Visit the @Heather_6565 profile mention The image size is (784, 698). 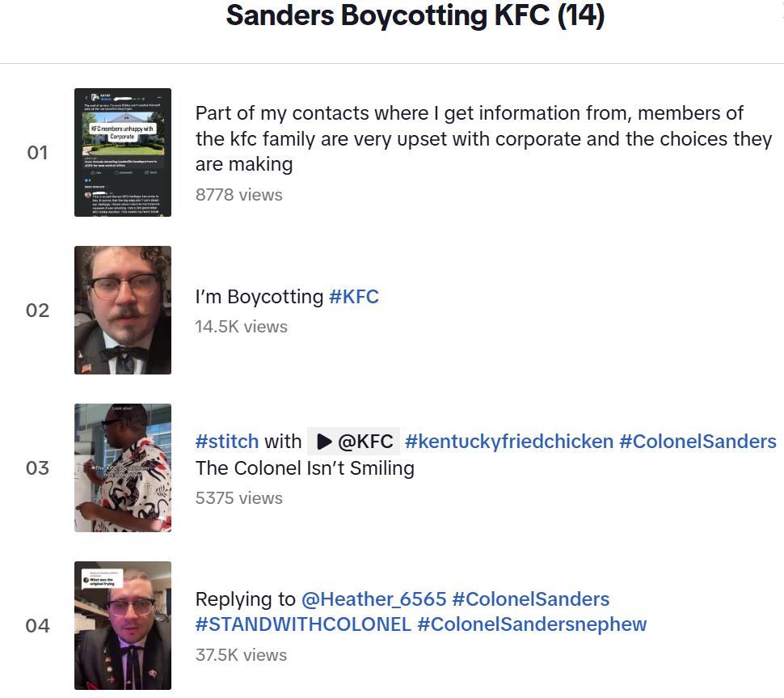pyautogui.click(x=373, y=599)
